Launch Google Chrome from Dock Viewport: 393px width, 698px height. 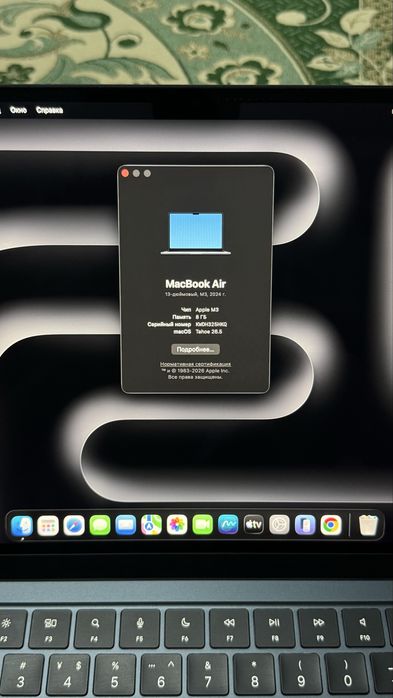point(331,525)
